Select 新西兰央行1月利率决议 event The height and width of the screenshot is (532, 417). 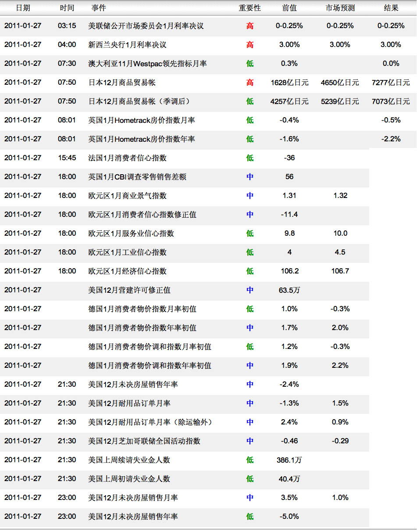point(128,45)
